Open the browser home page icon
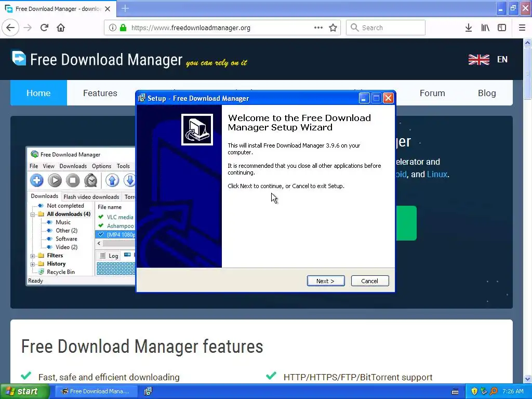The width and height of the screenshot is (532, 399). 61,28
